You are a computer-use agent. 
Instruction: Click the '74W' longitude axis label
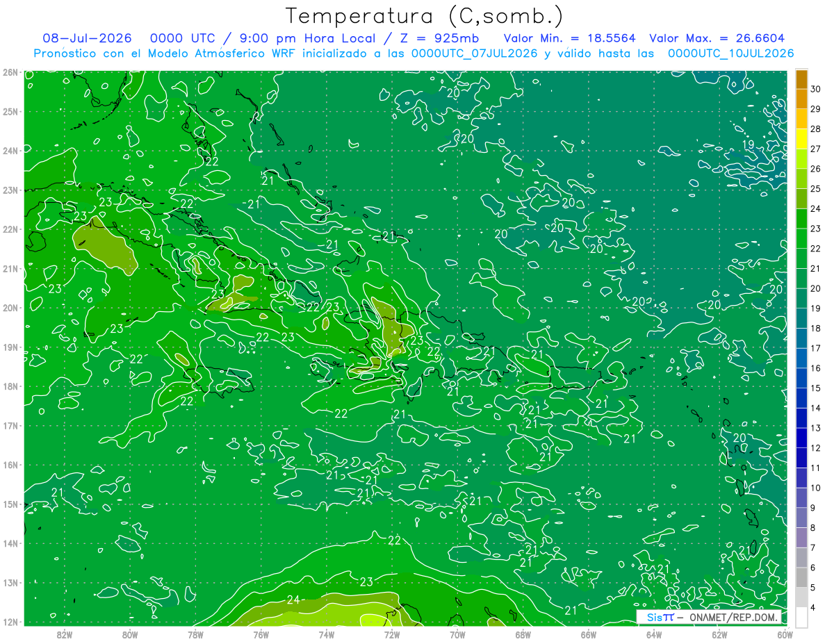327,634
